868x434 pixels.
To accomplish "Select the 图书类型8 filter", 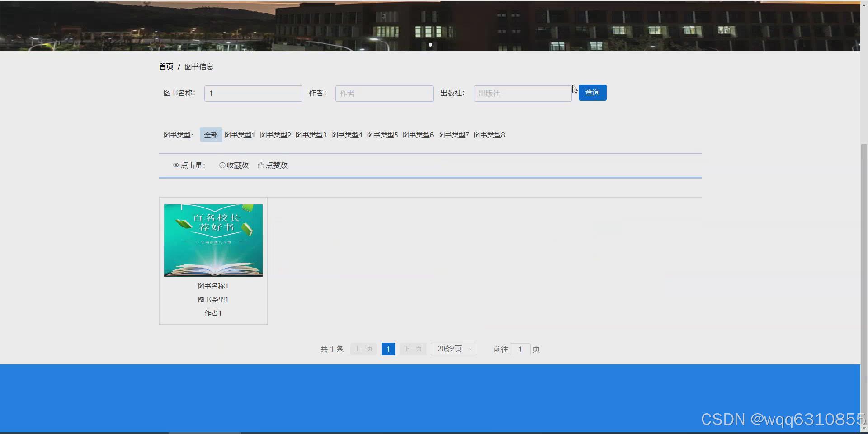I will pyautogui.click(x=489, y=134).
